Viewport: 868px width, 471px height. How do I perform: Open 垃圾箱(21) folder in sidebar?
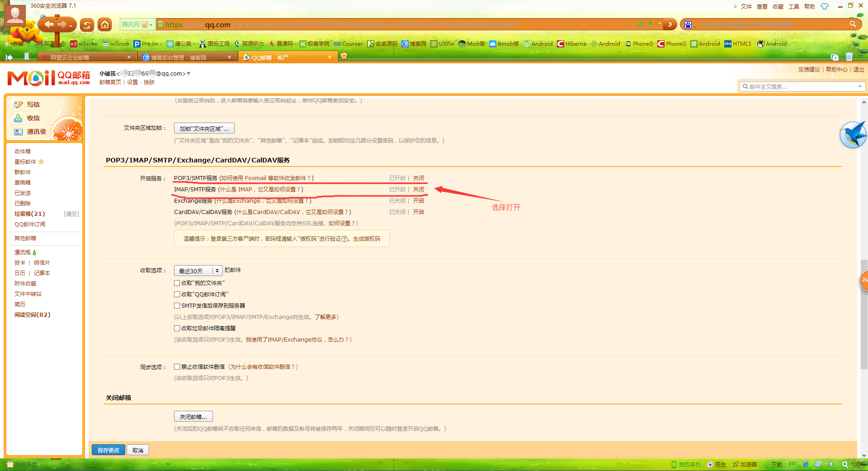coord(29,214)
